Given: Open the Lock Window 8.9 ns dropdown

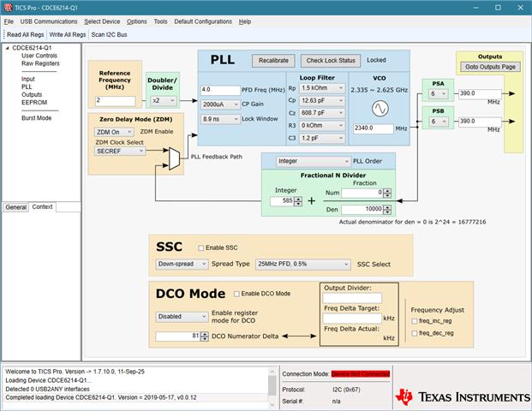Looking at the screenshot, I should 220,119.
